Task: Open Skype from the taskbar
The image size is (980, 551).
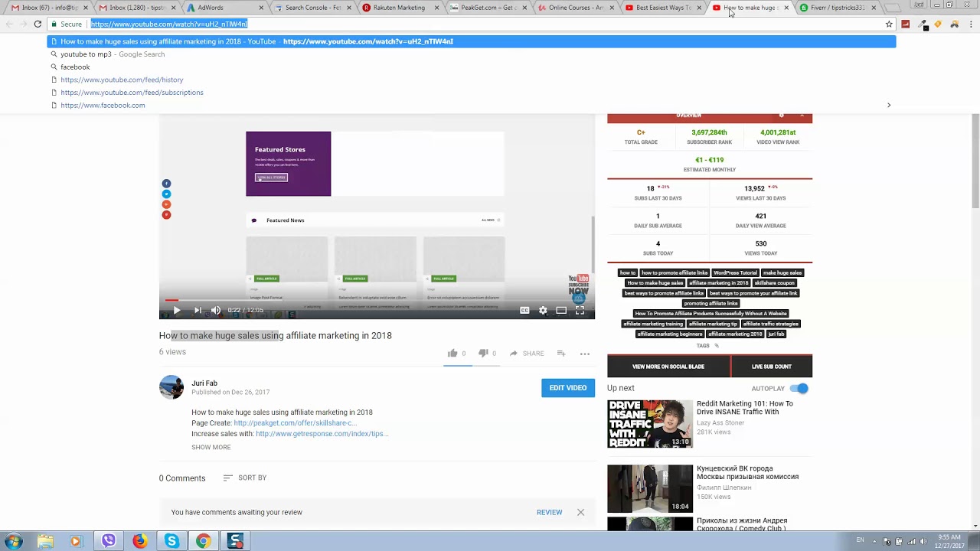Action: click(171, 541)
